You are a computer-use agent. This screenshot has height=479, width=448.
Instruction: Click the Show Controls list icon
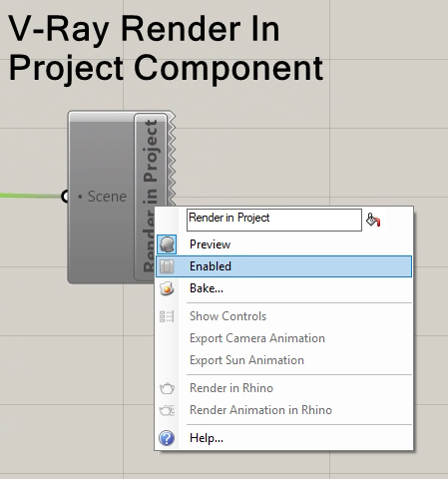pos(167,316)
